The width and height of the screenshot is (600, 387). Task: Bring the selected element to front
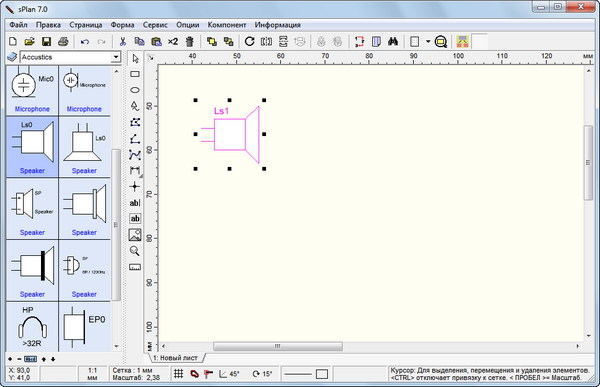212,41
